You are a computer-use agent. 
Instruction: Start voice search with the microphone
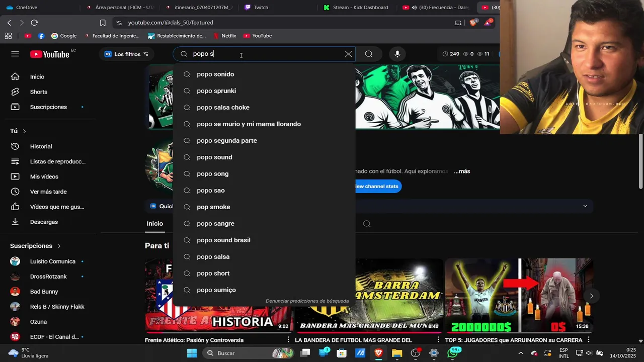pyautogui.click(x=397, y=54)
